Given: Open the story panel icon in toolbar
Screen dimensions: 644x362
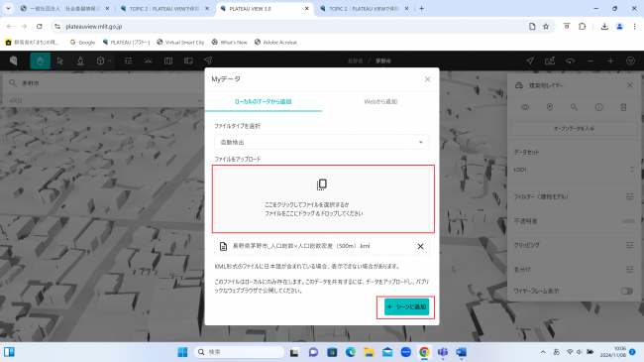Looking at the screenshot, I should click(x=188, y=60).
